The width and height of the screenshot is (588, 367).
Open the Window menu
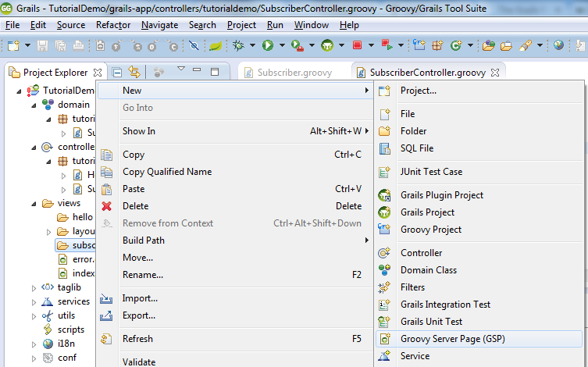point(312,25)
